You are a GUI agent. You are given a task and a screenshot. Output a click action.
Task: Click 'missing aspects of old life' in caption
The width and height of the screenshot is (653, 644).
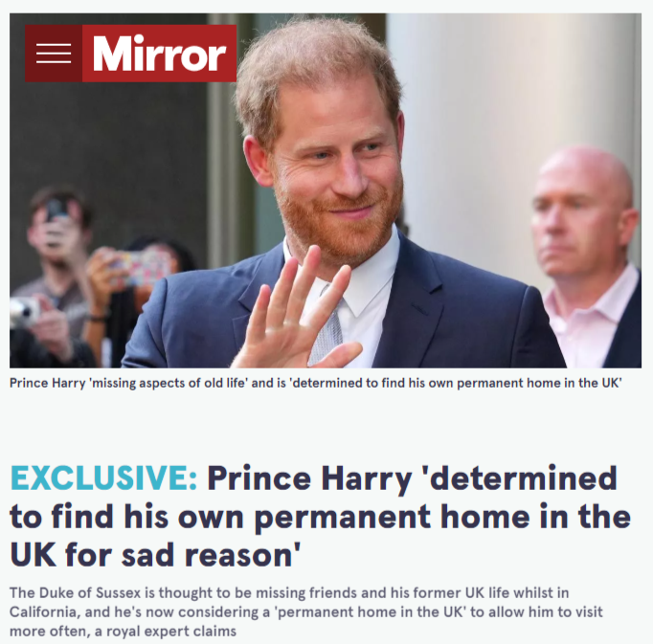169,383
